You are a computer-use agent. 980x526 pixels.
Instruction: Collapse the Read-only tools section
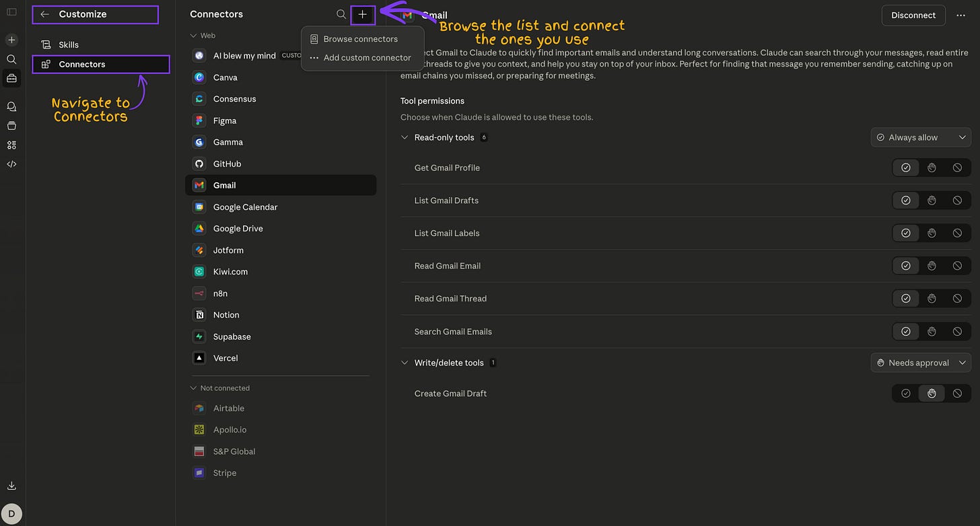coord(405,137)
